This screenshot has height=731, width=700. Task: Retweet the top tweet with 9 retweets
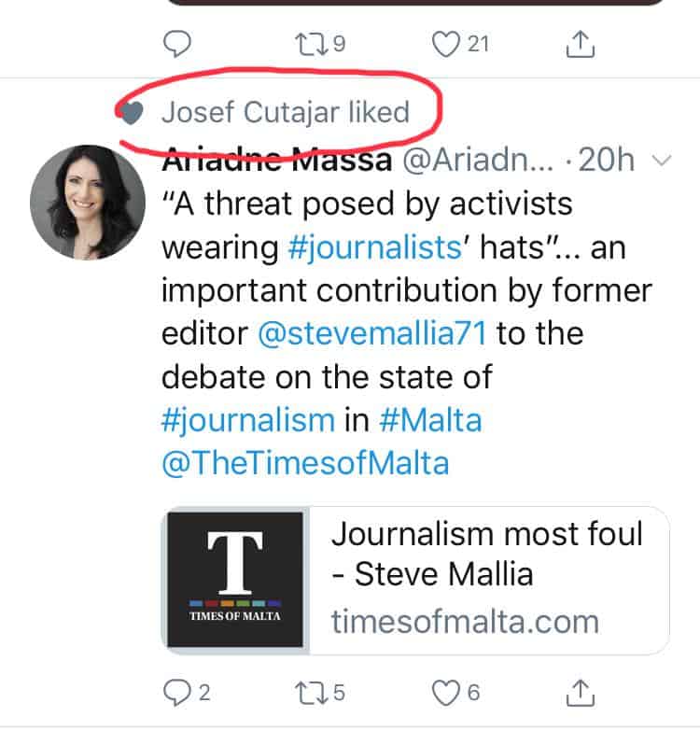pyautogui.click(x=309, y=43)
